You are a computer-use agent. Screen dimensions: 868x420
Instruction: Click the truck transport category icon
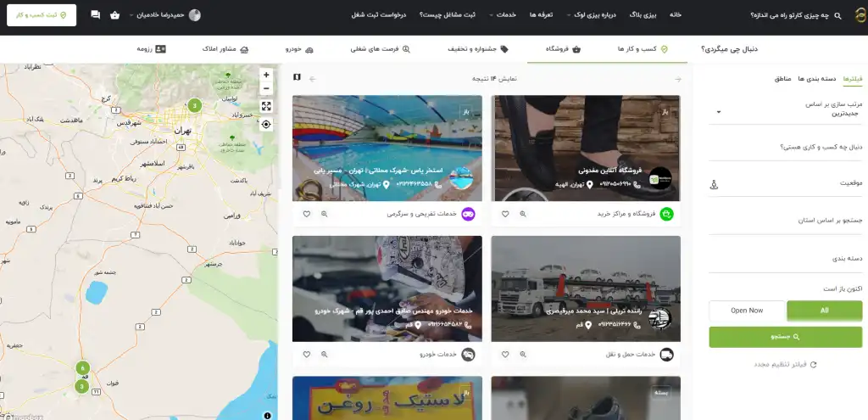pyautogui.click(x=666, y=354)
